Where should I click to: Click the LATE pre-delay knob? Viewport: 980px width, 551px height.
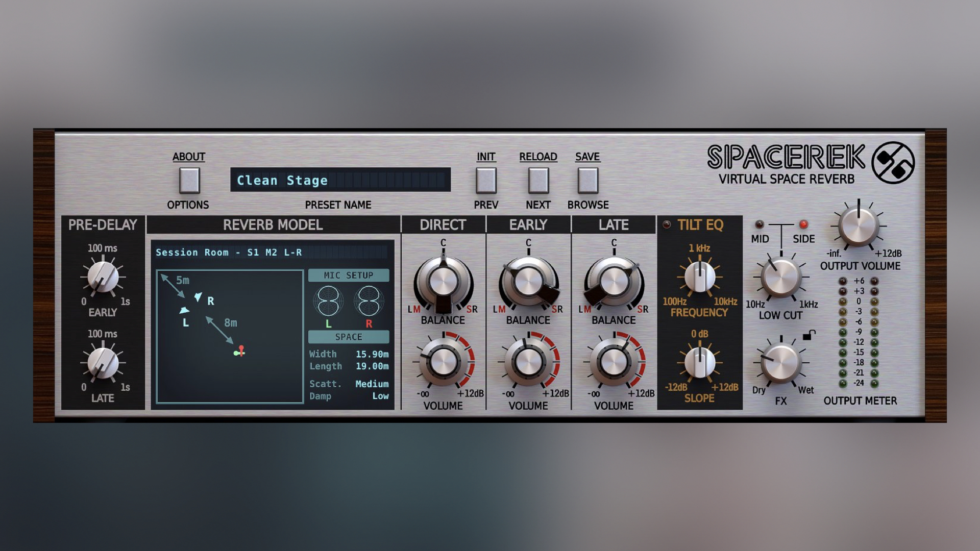pos(103,363)
